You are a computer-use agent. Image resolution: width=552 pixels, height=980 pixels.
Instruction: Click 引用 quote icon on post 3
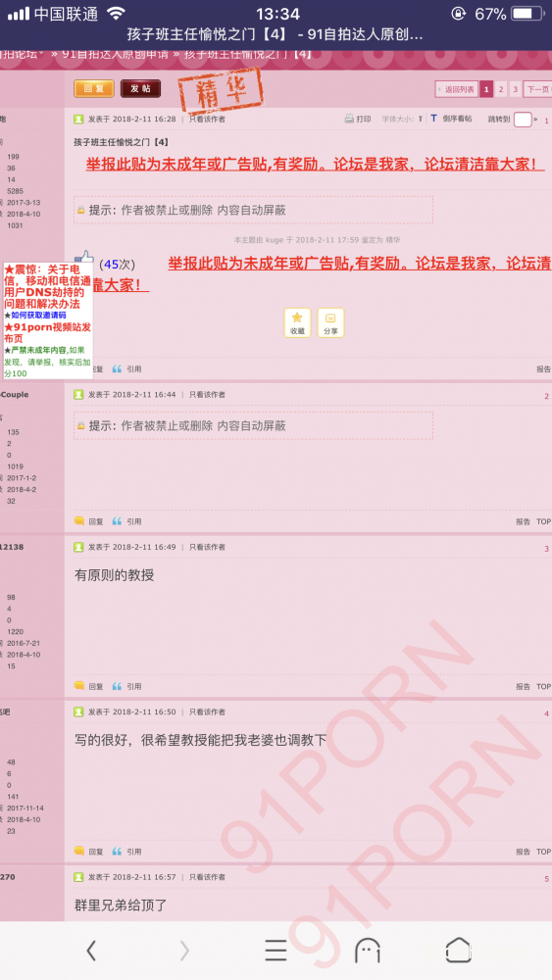(126, 686)
